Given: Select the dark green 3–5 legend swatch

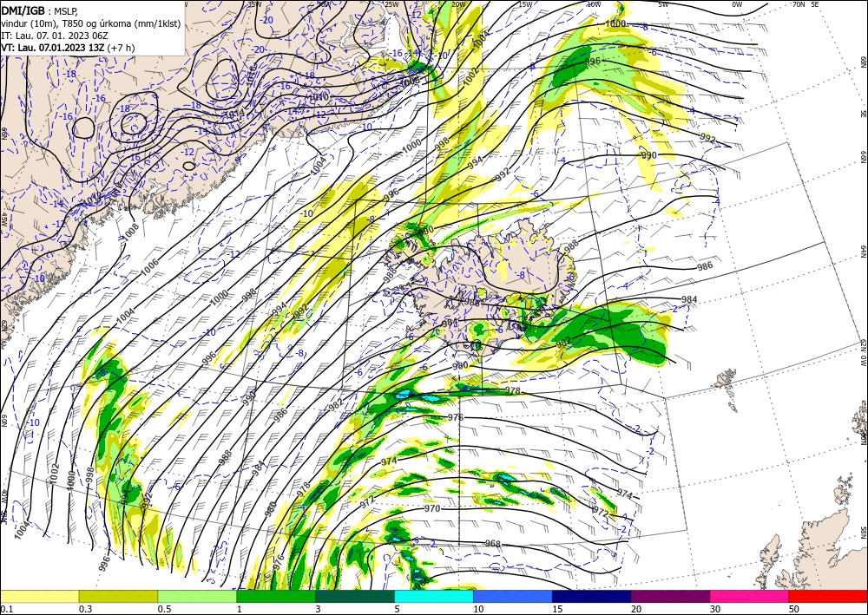Looking at the screenshot, I should pos(355,596).
